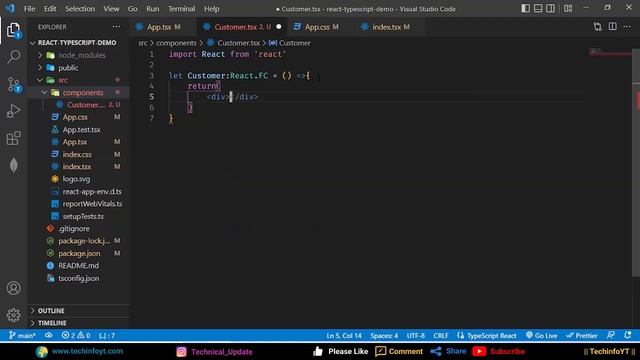The width and height of the screenshot is (640, 360).
Task: Open tsconfig.json in explorer
Action: (78, 278)
